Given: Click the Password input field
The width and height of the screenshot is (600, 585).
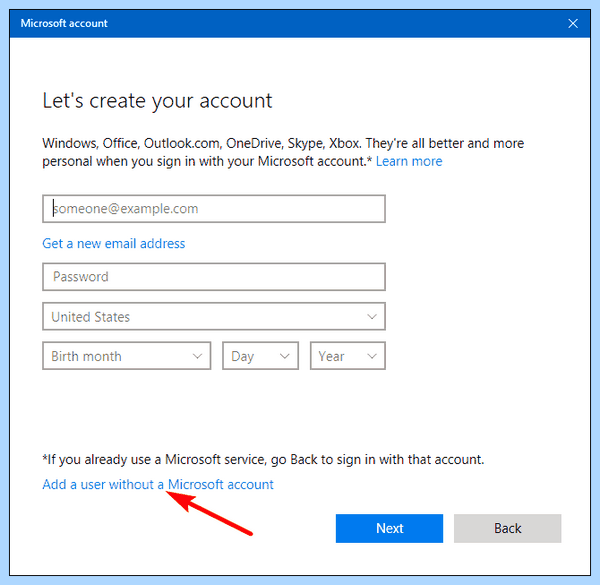Looking at the screenshot, I should [214, 277].
